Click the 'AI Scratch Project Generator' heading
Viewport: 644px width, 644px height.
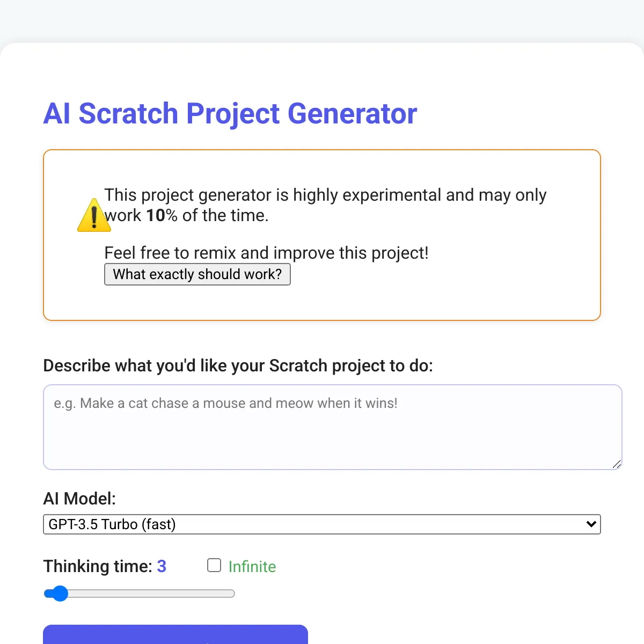230,113
